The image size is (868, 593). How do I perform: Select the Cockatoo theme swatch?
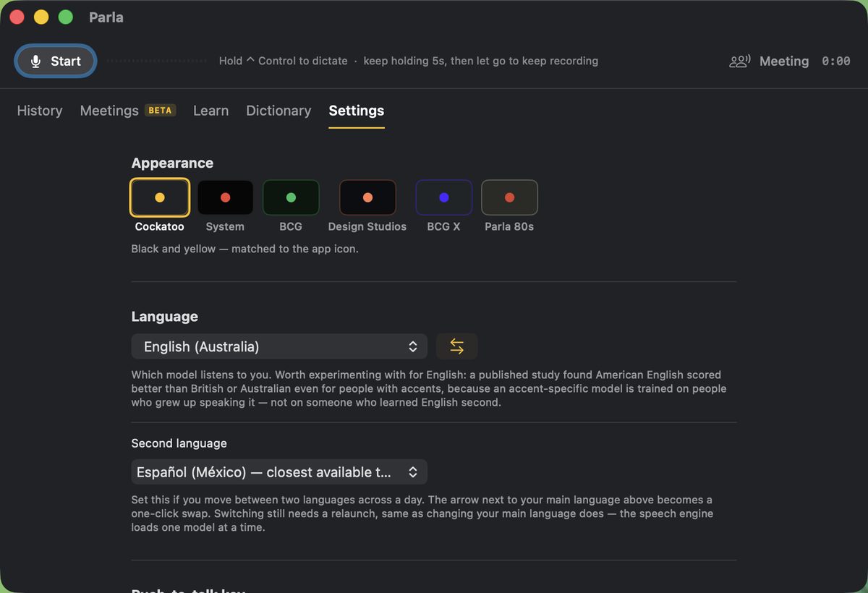[x=160, y=197]
